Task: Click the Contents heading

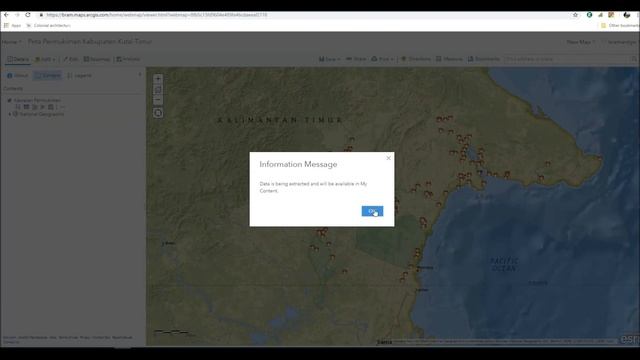Action: pos(13,88)
